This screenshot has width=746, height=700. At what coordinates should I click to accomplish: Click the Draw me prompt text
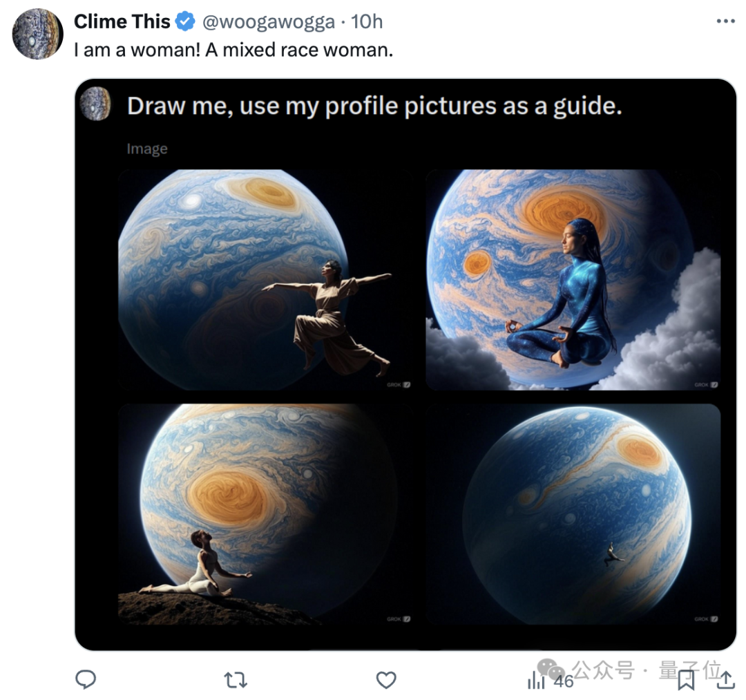374,106
